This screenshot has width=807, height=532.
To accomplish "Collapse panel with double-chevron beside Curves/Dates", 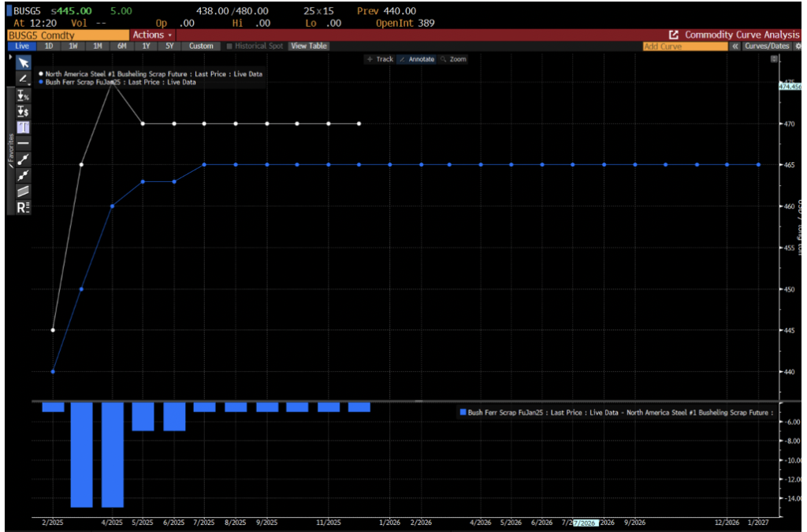I will (734, 47).
